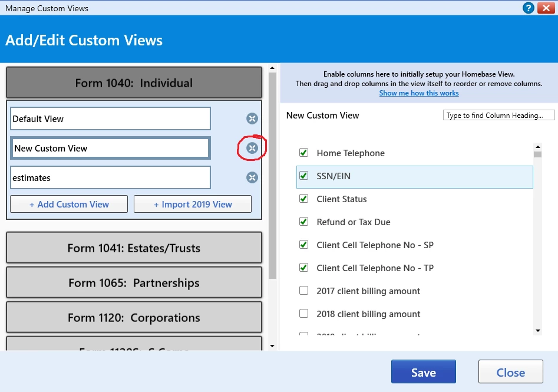Screen dimensions: 558x392
Task: Enable 2017 client billing amount column
Action: point(303,291)
